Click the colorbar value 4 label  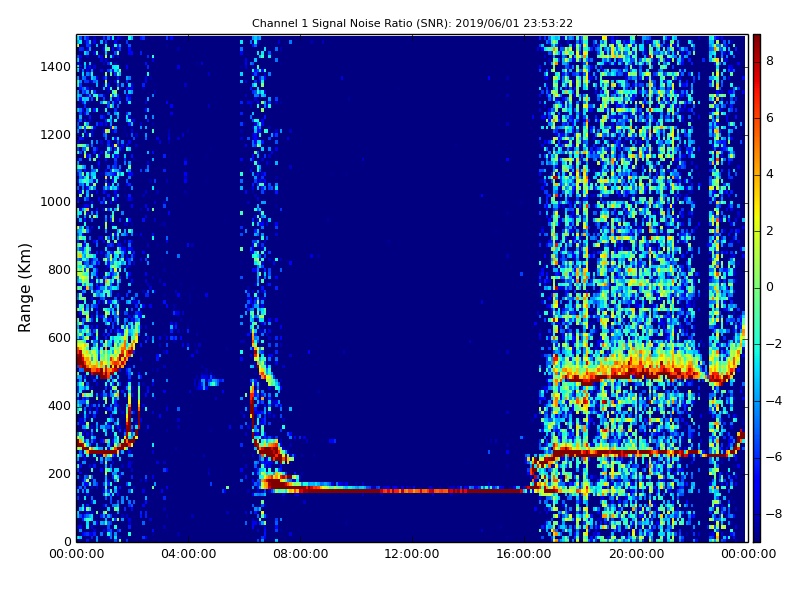770,174
